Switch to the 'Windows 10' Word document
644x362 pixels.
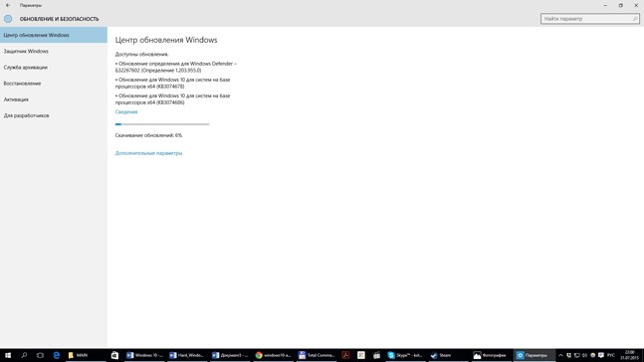point(144,355)
